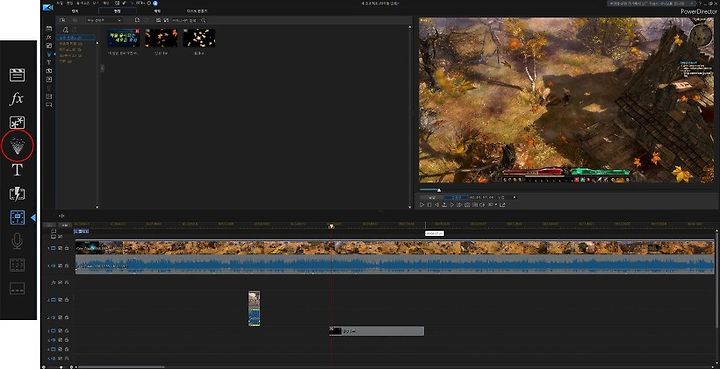Select the highlighted category in library list
This screenshot has width=720, height=369.
[76, 37]
